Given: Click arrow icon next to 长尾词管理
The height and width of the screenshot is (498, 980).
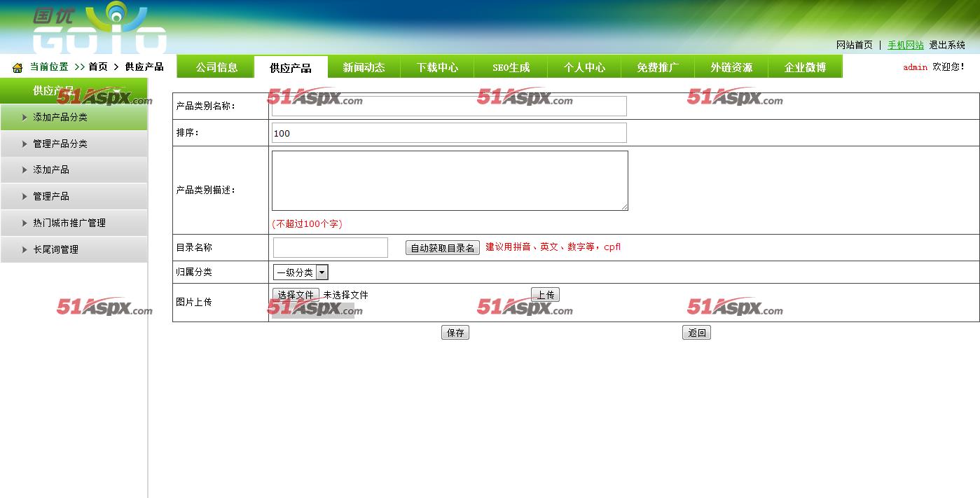Looking at the screenshot, I should click(25, 249).
